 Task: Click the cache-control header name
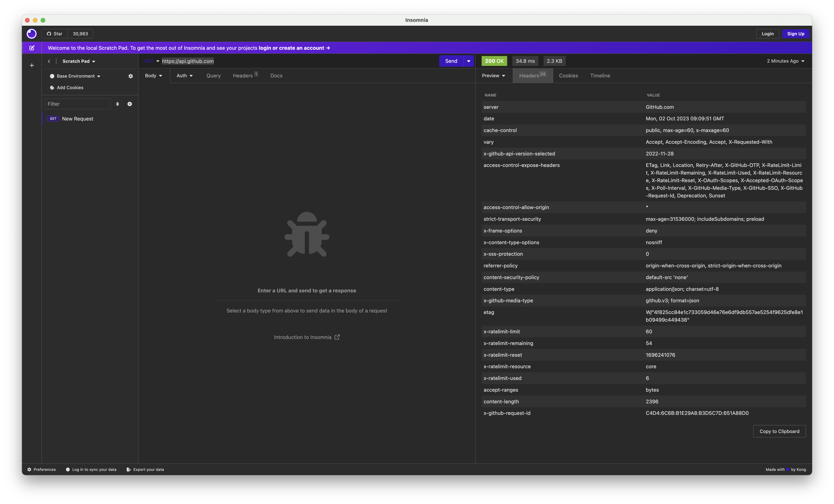click(x=500, y=130)
